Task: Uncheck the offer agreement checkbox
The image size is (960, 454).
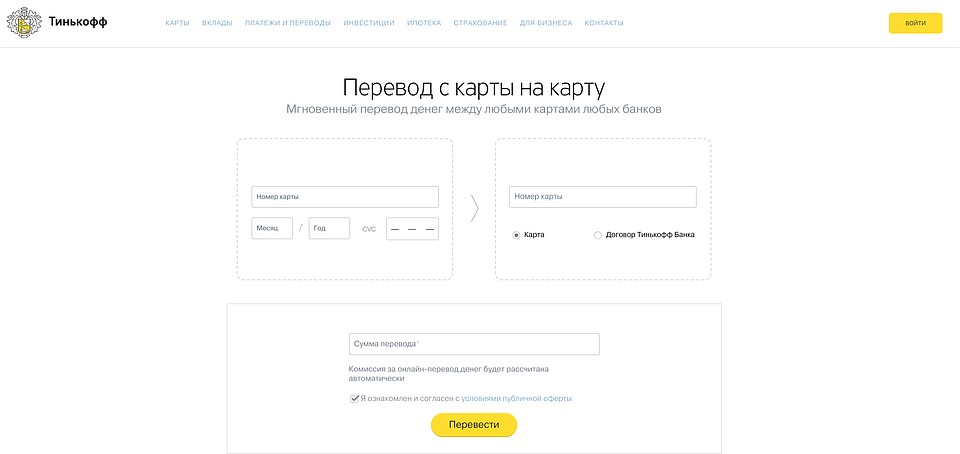Action: coord(354,399)
